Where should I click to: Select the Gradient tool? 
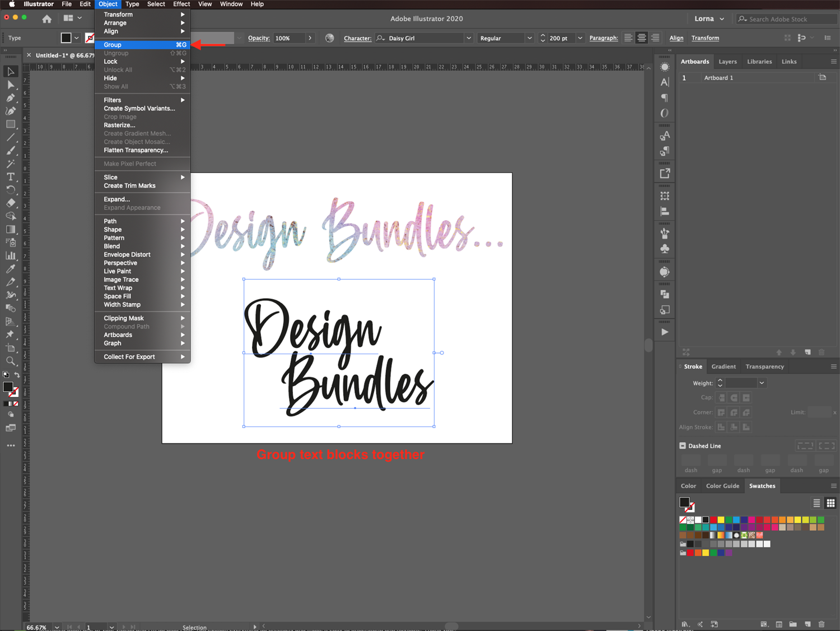pyautogui.click(x=11, y=229)
